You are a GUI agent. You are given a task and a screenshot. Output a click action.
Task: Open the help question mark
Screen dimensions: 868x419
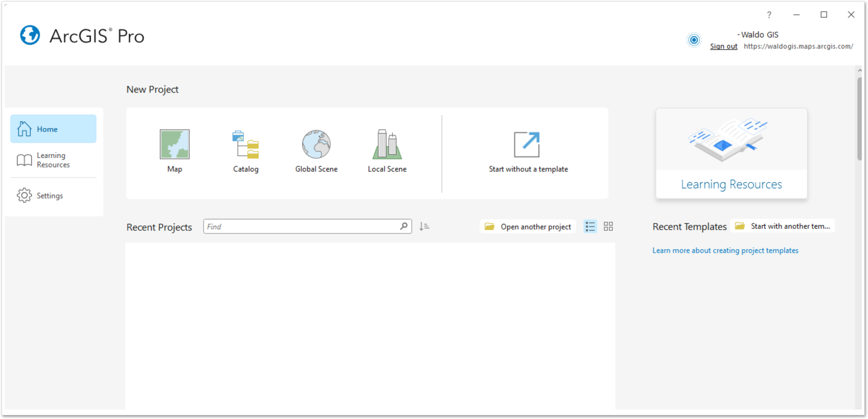(769, 15)
